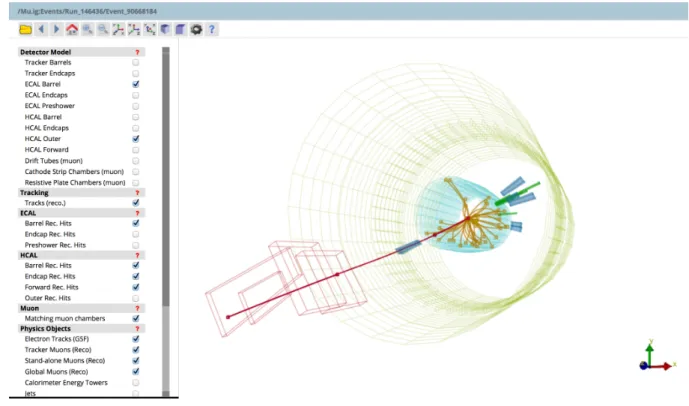Viewport: 689px width, 406px height.
Task: Collapse the ECAL section header
Action: pos(81,213)
